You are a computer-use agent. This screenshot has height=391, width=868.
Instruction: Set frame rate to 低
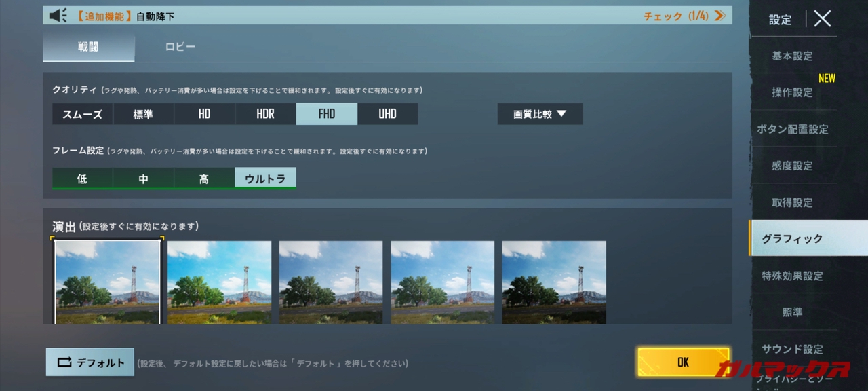82,179
